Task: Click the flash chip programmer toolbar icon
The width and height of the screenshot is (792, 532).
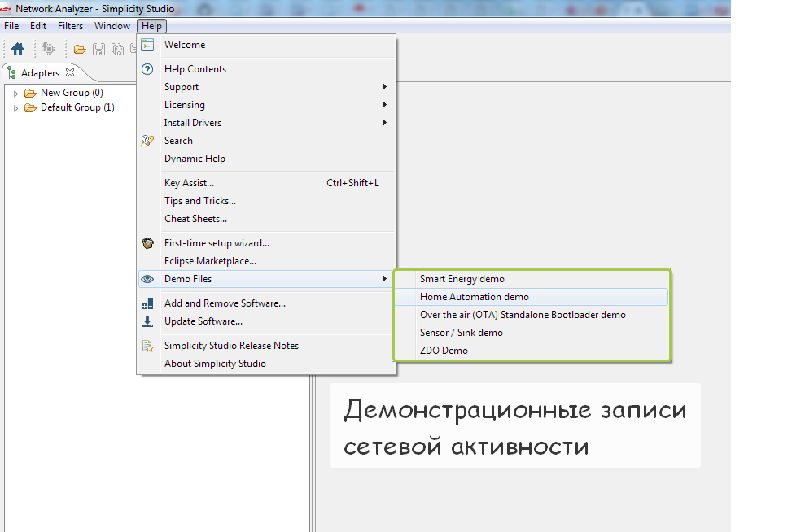Action: tap(49, 49)
